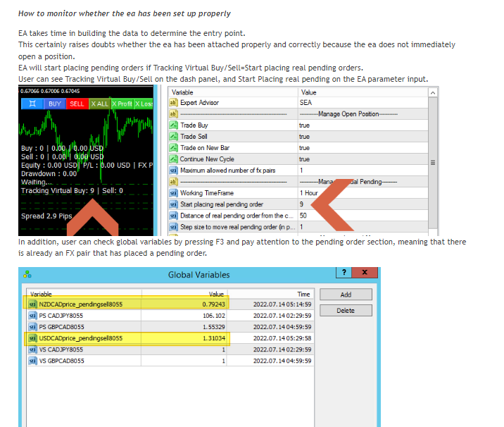Click the red SELL button
This screenshot has height=427, width=504.
click(x=77, y=104)
